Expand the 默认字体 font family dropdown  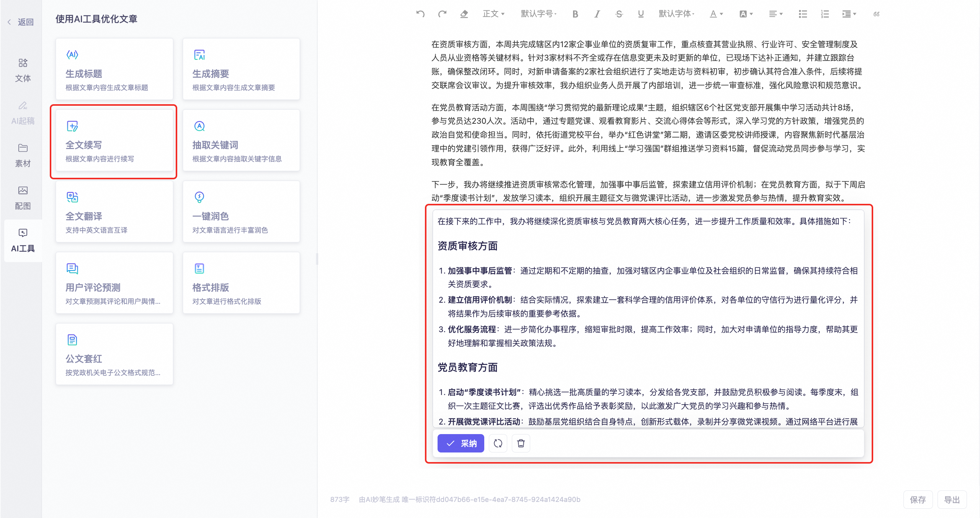[x=676, y=14]
